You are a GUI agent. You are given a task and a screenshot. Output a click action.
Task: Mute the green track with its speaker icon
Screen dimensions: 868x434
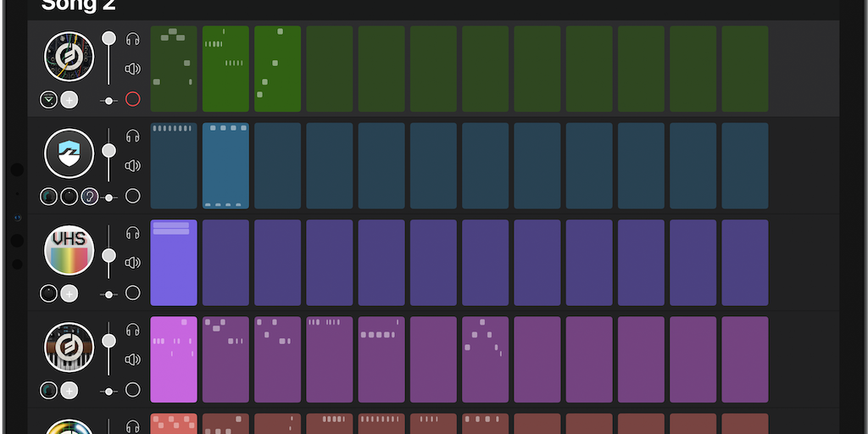point(133,69)
